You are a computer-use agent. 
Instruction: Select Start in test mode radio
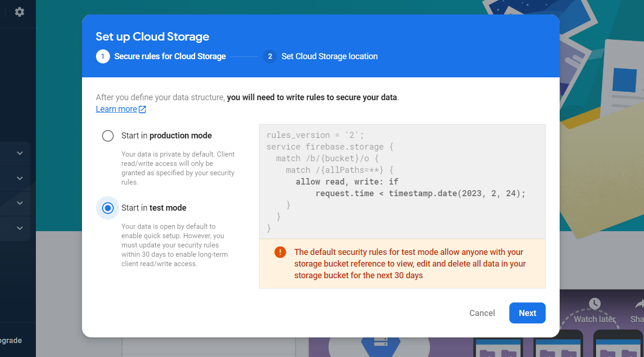(x=108, y=208)
